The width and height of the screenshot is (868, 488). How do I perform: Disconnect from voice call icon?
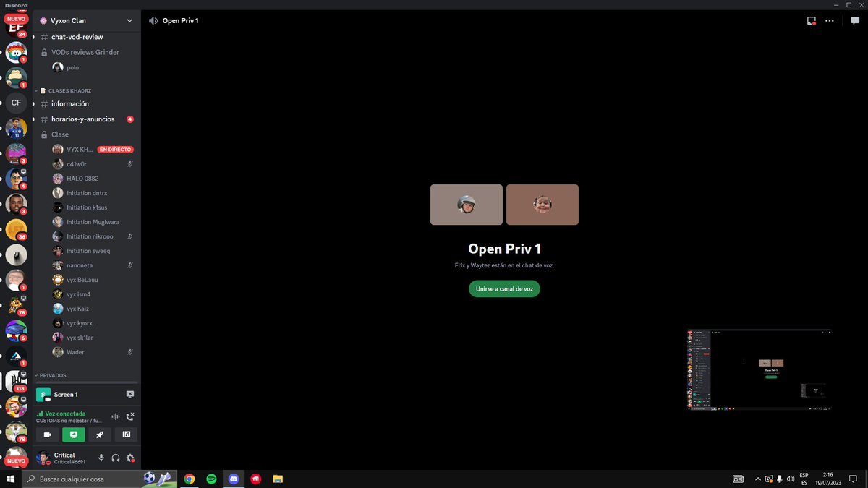(x=130, y=416)
